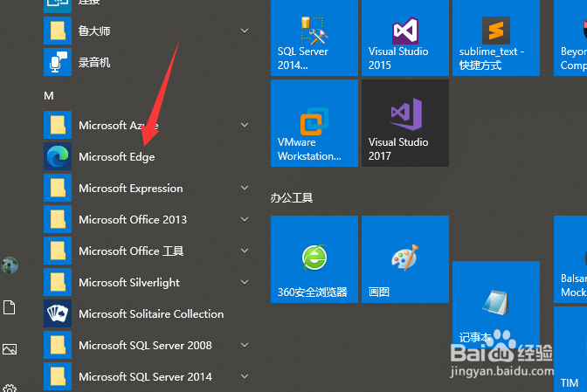This screenshot has height=392, width=587.
Task: Open the TIM tile
Action: click(570, 349)
